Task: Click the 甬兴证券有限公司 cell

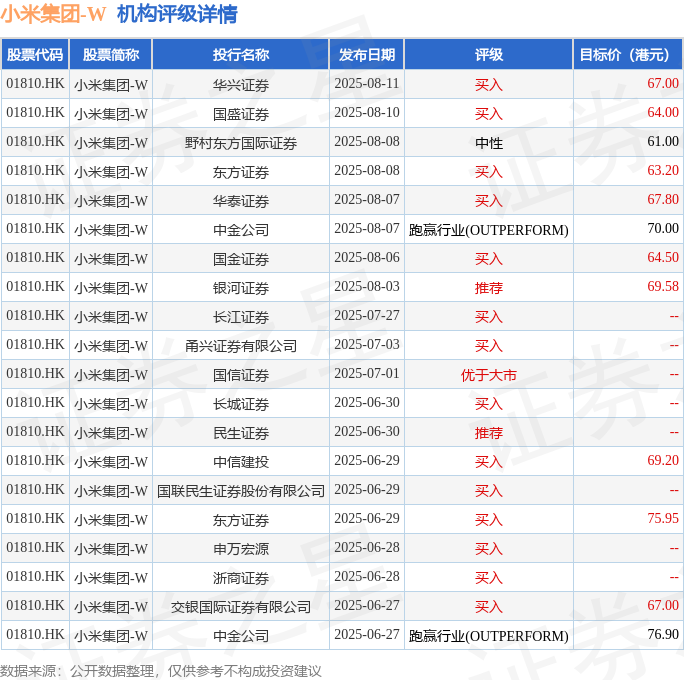Action: pyautogui.click(x=240, y=345)
